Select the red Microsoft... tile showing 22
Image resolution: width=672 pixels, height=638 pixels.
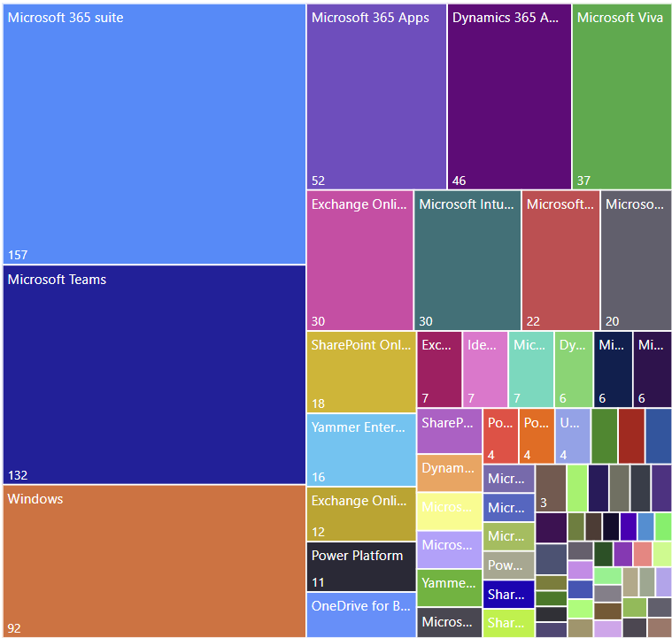[560, 260]
